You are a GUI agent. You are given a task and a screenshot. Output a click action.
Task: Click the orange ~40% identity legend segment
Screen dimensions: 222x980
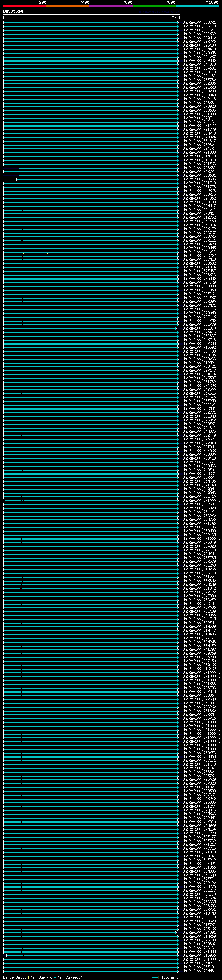click(68, 6)
